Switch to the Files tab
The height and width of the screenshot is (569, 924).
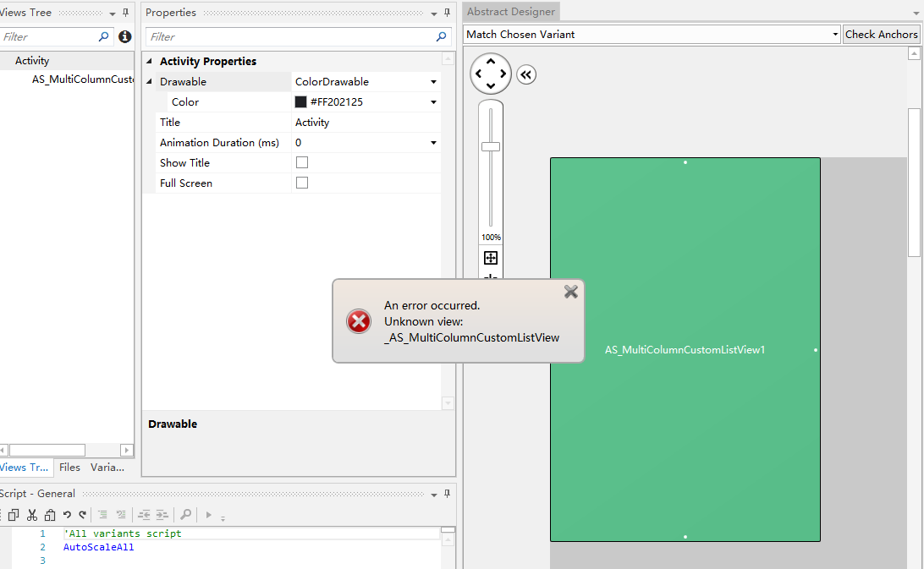pos(69,467)
